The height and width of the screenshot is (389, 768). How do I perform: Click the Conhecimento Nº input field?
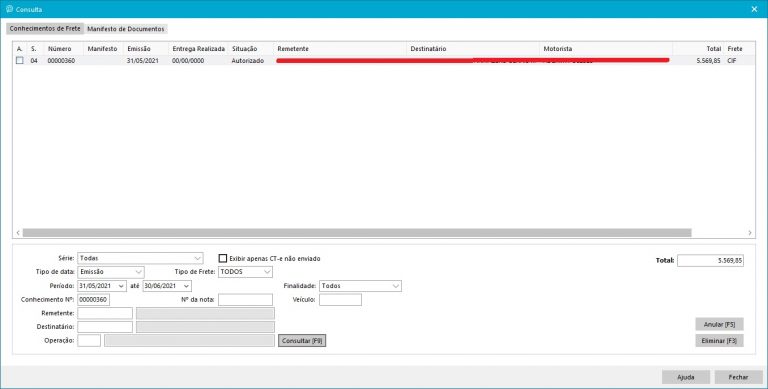point(93,299)
